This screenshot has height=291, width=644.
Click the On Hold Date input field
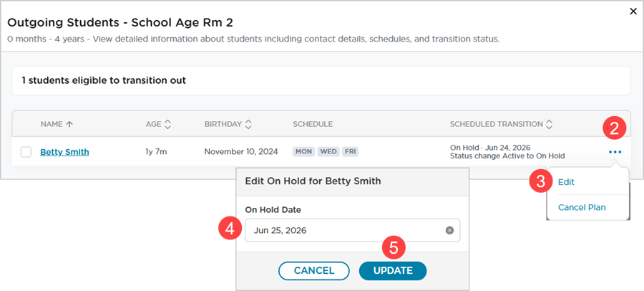pyautogui.click(x=352, y=231)
